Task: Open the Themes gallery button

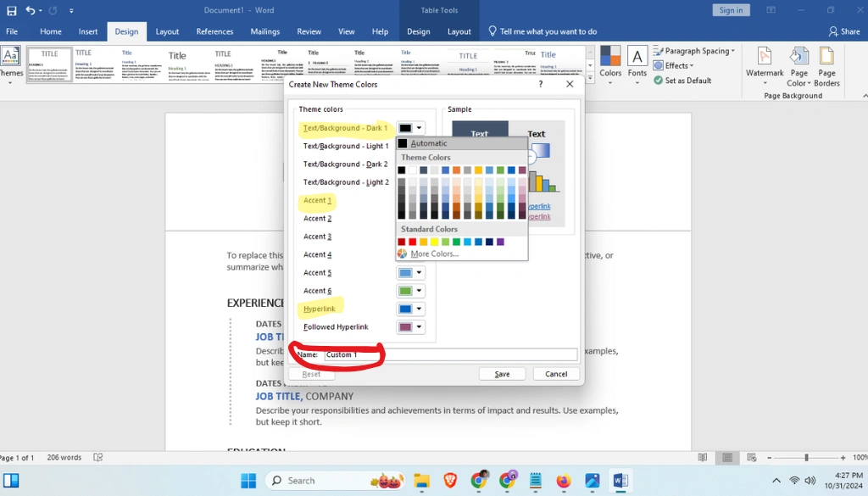Action: (x=10, y=66)
